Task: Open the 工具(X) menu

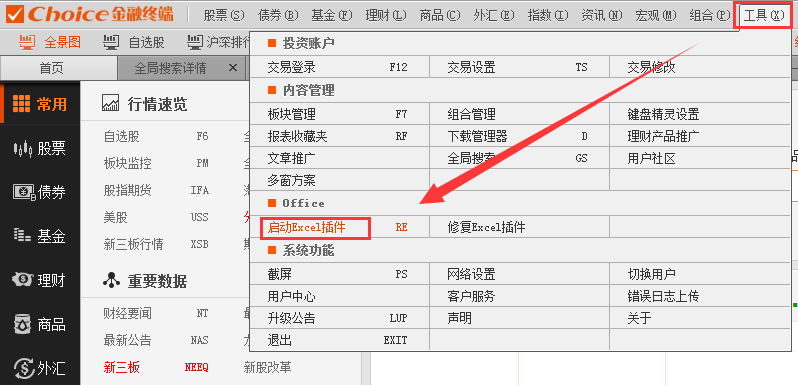Action: pos(764,15)
